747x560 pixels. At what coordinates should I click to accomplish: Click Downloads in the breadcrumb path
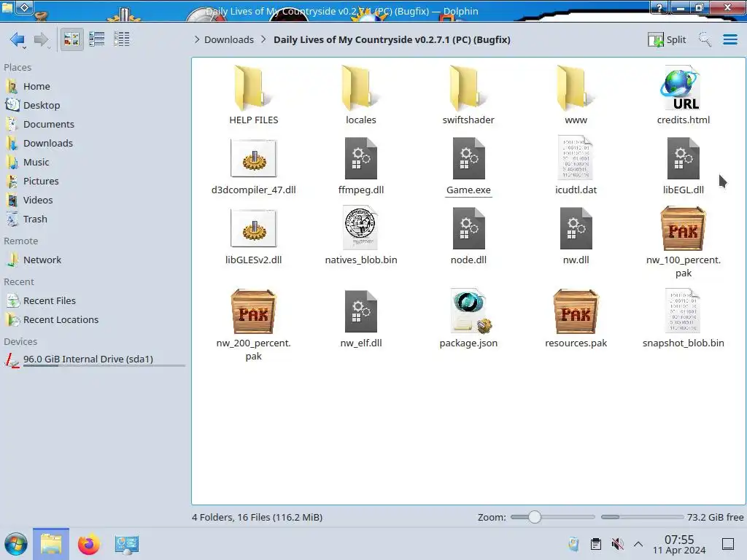[228, 39]
